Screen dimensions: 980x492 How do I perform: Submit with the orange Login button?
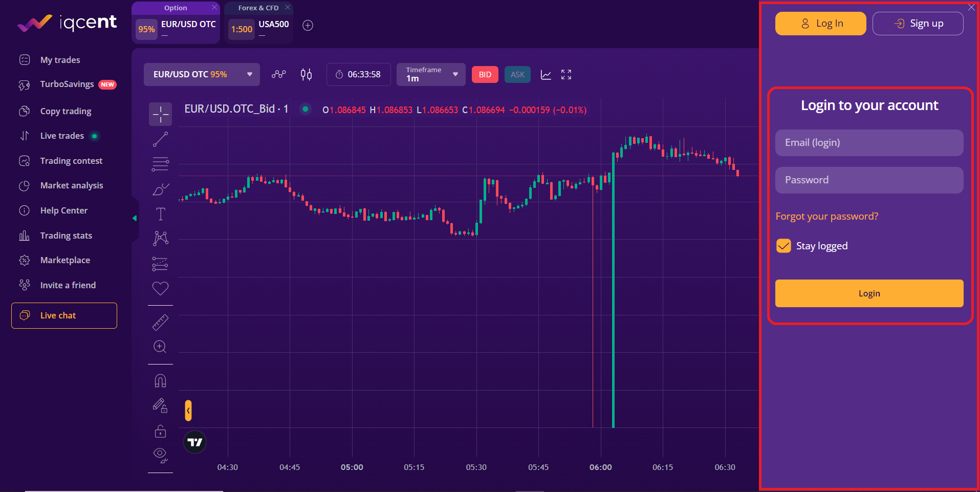coord(869,293)
